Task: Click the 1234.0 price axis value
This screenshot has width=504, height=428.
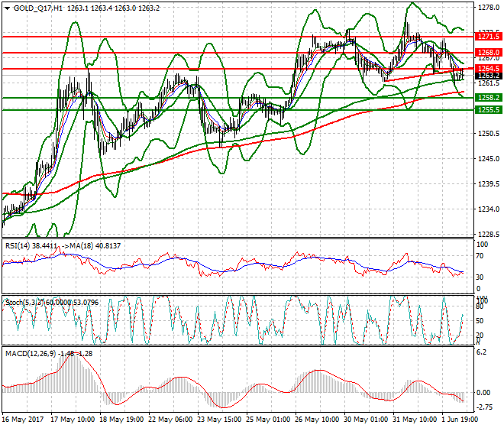Action: (x=489, y=209)
